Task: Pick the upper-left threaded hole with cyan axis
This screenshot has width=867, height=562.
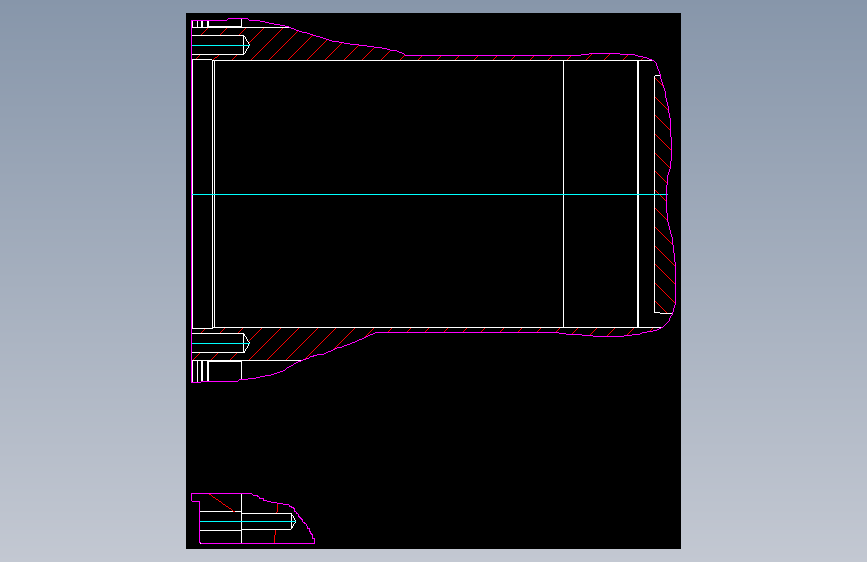Action: click(221, 45)
